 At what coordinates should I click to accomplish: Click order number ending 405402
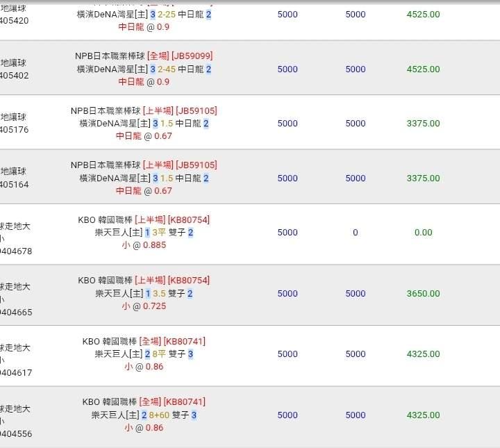(x=15, y=75)
